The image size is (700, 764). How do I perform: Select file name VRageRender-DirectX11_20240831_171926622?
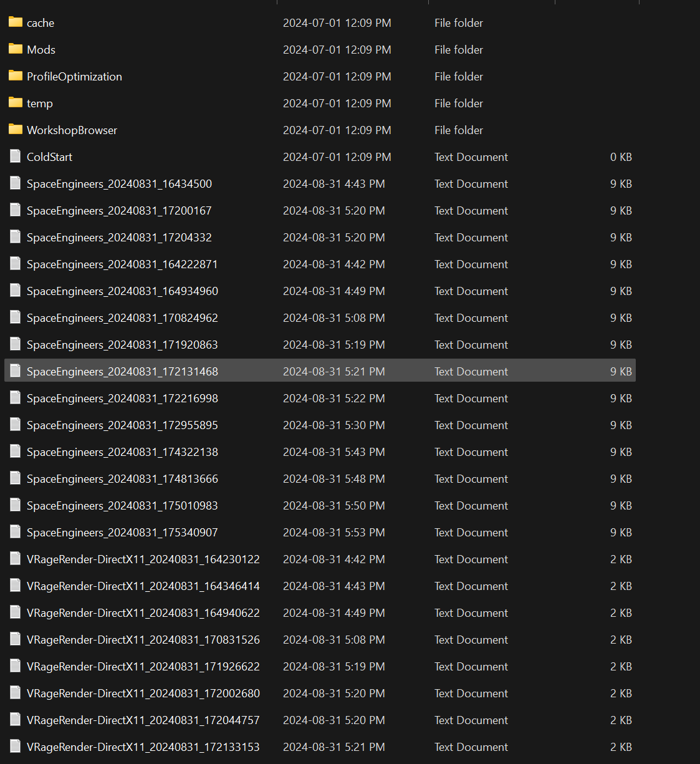(143, 667)
